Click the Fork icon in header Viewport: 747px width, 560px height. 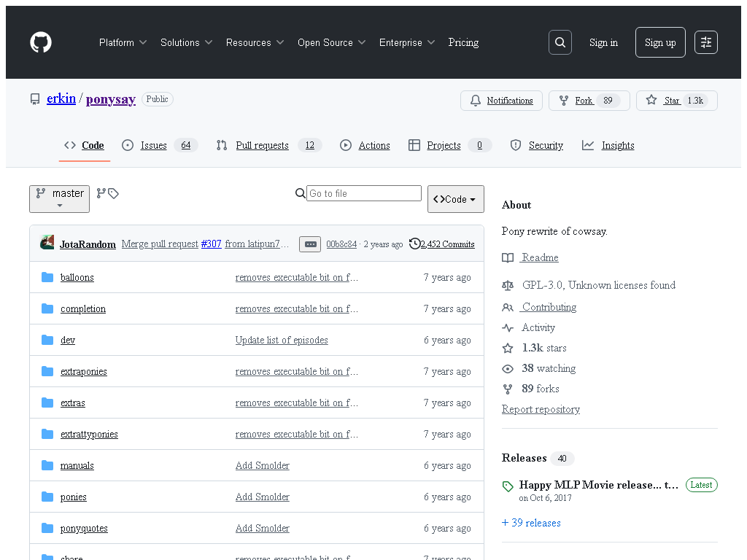click(564, 101)
